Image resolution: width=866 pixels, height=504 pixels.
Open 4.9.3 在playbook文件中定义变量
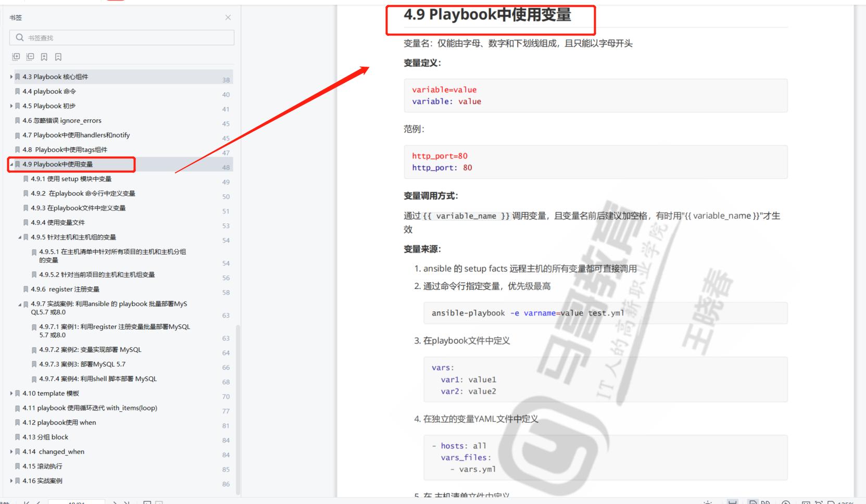click(78, 208)
